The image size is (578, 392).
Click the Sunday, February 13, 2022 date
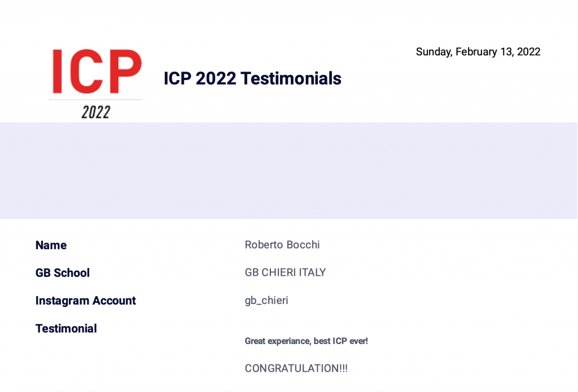(x=478, y=52)
